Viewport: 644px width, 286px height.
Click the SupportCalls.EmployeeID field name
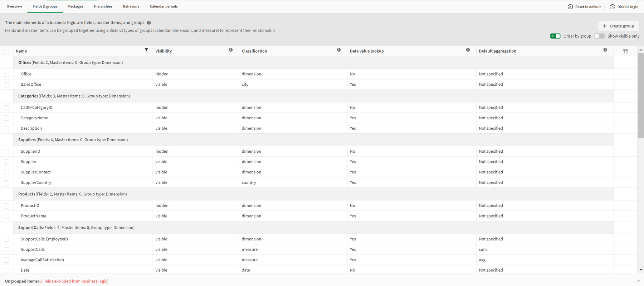44,239
